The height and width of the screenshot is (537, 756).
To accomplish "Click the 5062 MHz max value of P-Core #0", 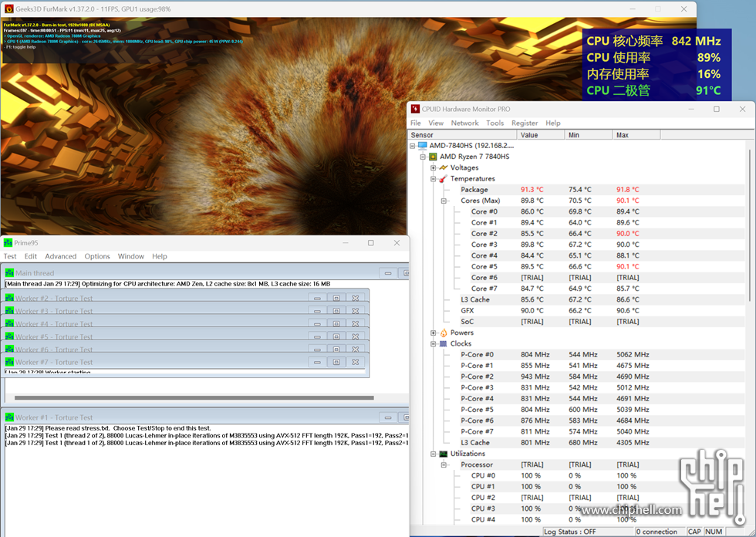I will pos(633,354).
